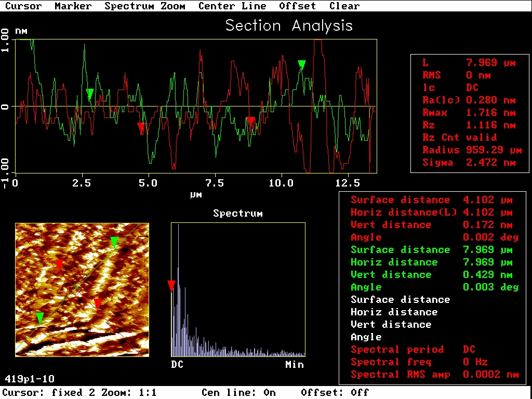Viewport: 532px width, 399px height.
Task: Click the Offset menu item
Action: click(298, 6)
